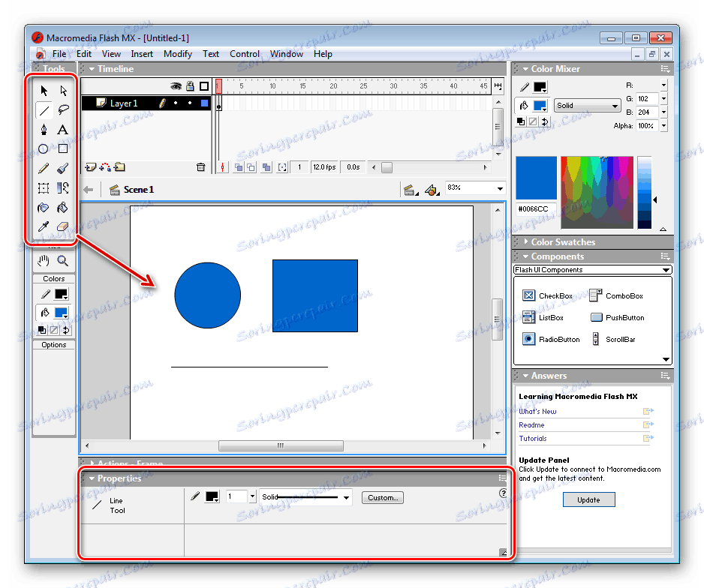Select the Eraser tool
The height and width of the screenshot is (588, 704).
[x=63, y=226]
